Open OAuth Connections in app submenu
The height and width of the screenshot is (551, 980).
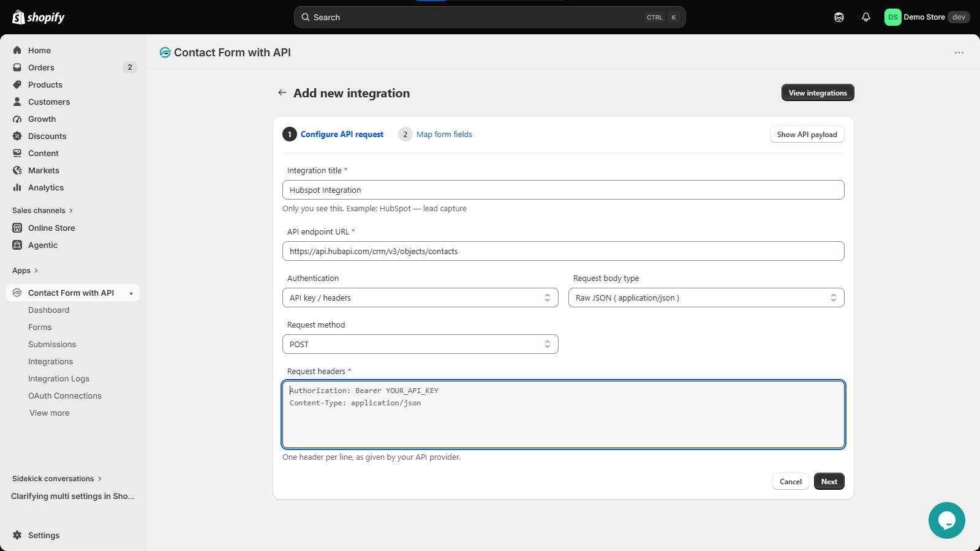tap(65, 395)
